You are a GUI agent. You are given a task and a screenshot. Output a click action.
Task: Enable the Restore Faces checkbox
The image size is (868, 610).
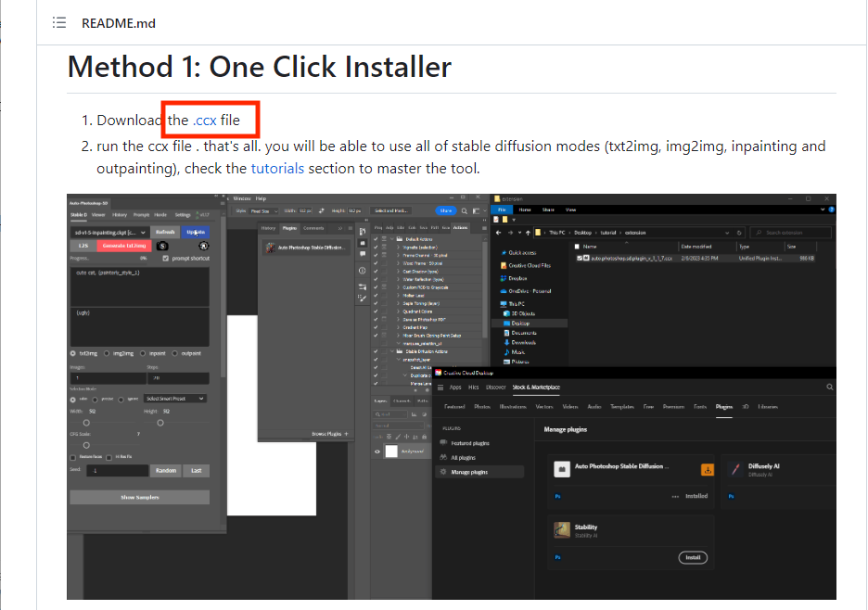73,458
